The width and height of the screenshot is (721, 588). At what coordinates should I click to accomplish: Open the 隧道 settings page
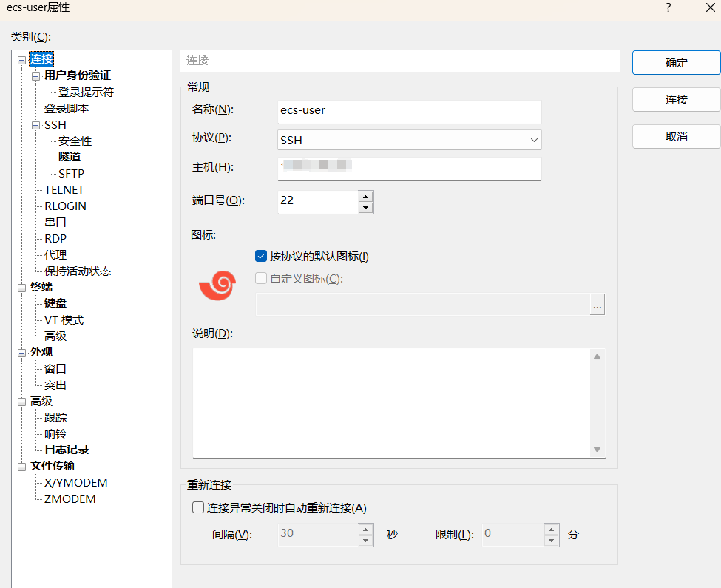(x=70, y=157)
